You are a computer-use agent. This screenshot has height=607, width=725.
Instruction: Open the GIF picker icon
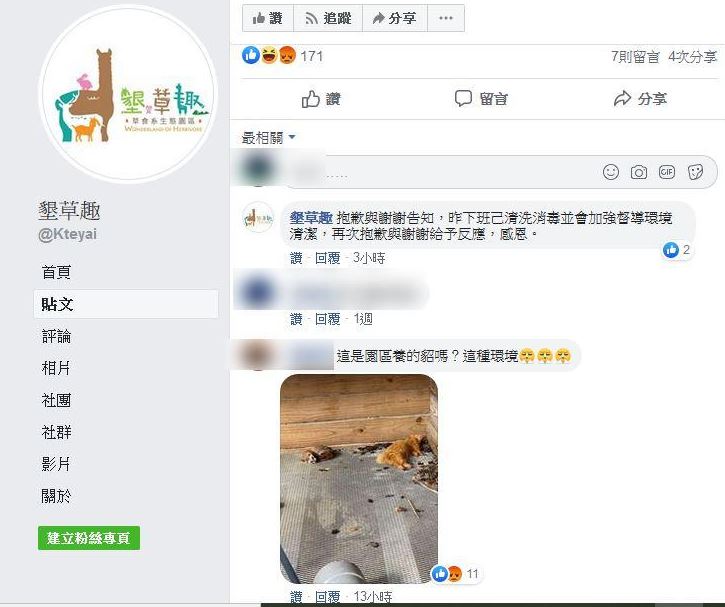(667, 172)
